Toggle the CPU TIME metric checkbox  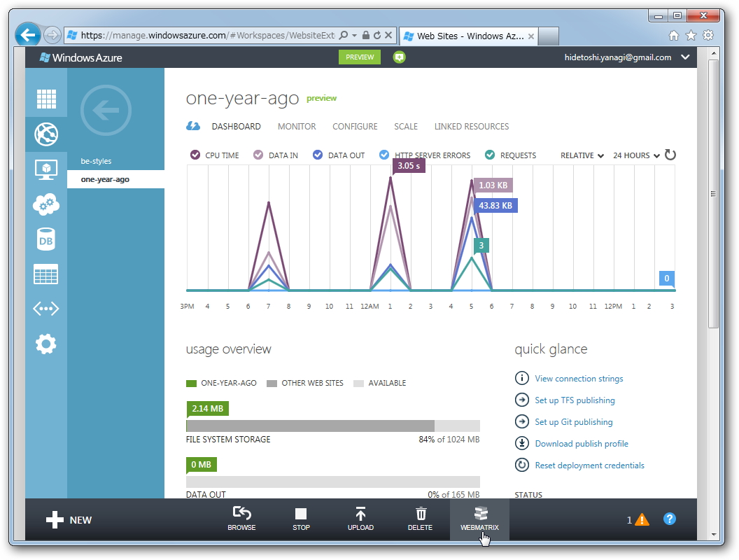pos(194,155)
